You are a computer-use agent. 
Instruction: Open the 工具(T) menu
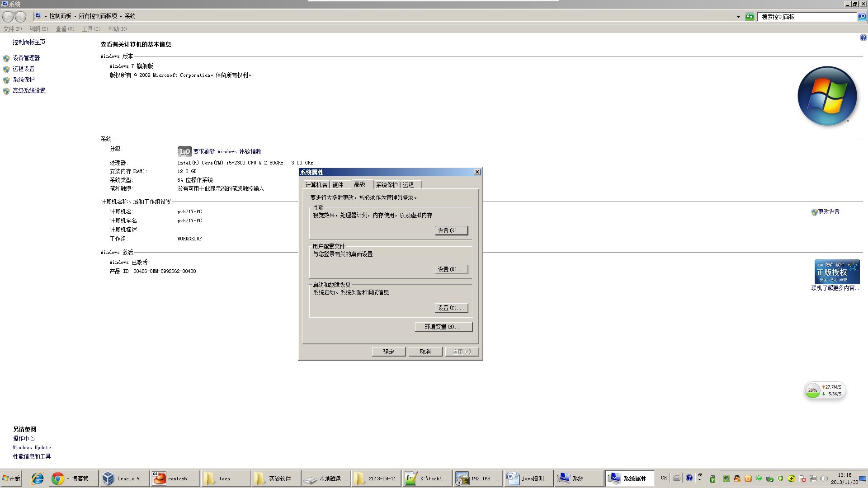(91, 29)
